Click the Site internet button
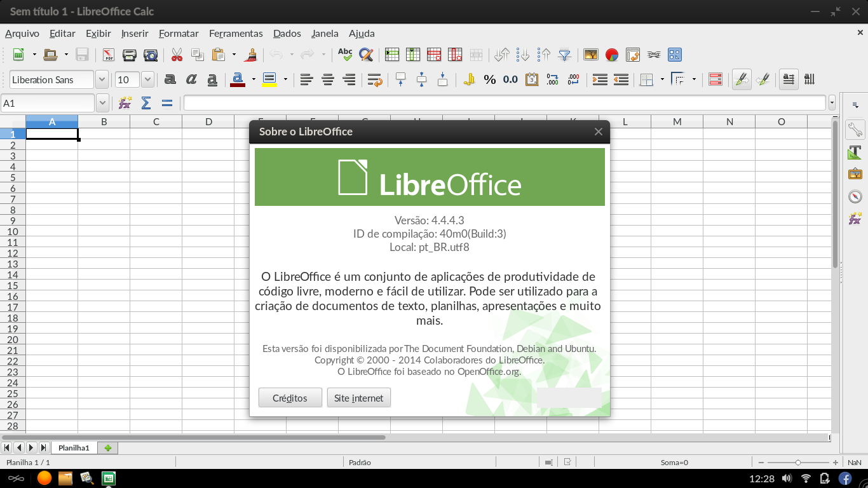 (x=359, y=398)
